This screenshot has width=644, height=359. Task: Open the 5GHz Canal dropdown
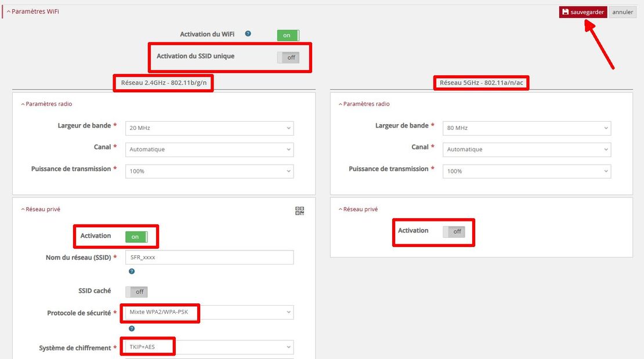[x=527, y=150]
